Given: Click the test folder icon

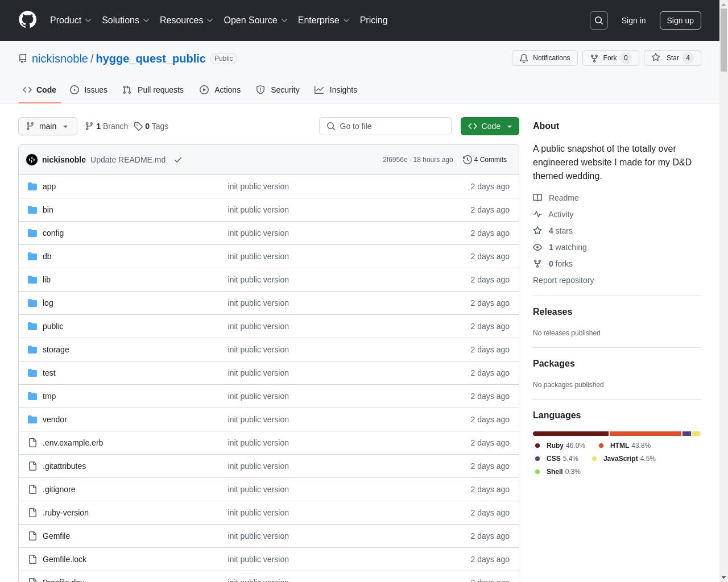Looking at the screenshot, I should click(32, 373).
